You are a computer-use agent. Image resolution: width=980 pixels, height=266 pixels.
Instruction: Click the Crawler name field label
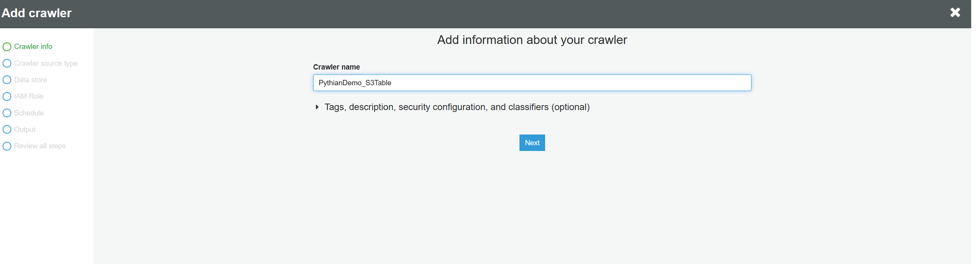[x=336, y=67]
